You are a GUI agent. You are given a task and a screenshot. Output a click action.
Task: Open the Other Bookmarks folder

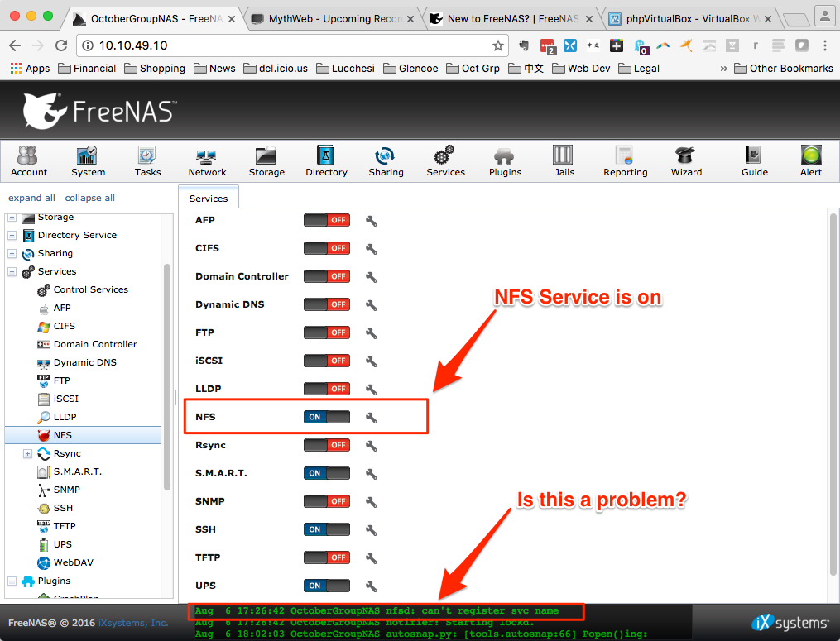click(784, 69)
